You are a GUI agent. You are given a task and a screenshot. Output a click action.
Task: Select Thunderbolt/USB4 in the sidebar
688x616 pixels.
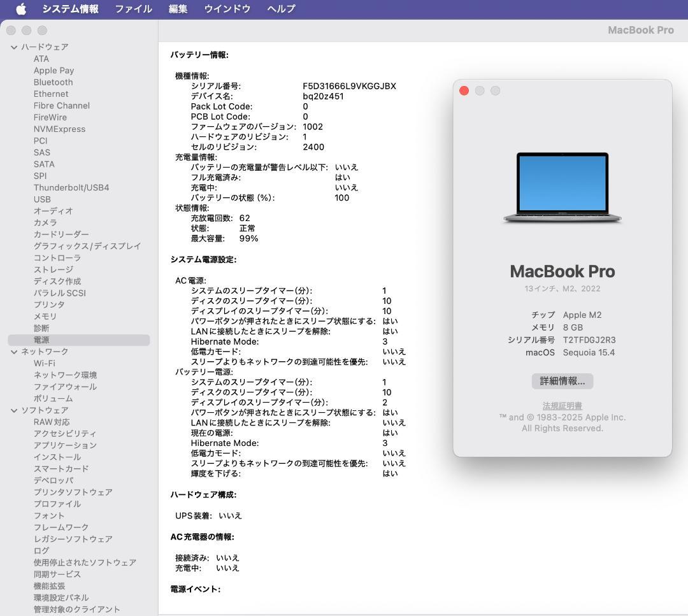click(73, 187)
